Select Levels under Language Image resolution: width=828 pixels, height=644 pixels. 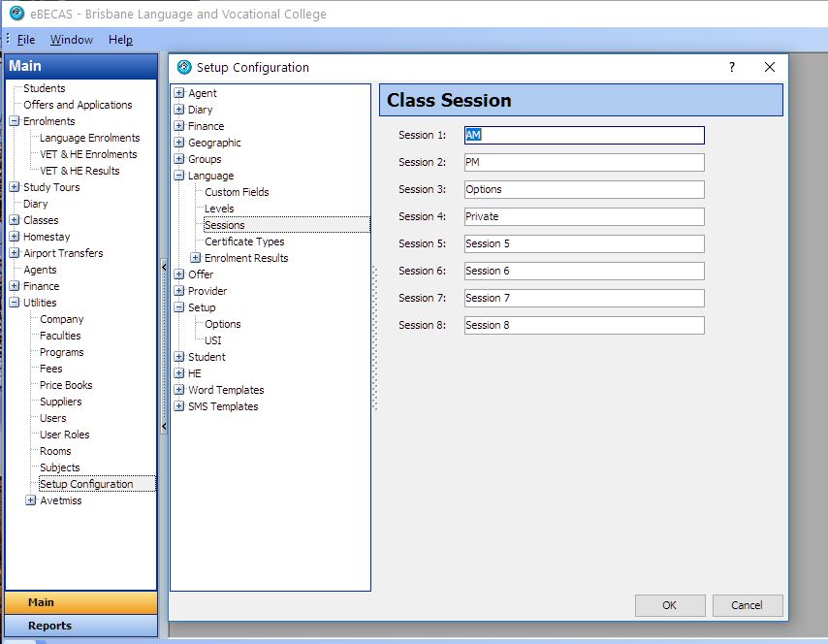[x=219, y=209]
